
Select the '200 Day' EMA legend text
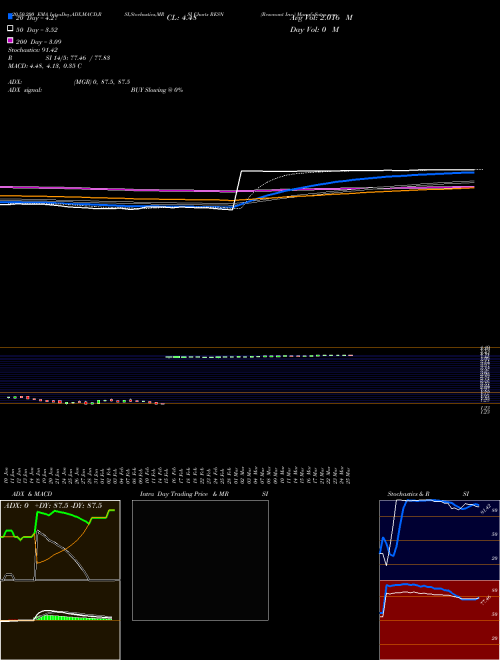pos(38,42)
